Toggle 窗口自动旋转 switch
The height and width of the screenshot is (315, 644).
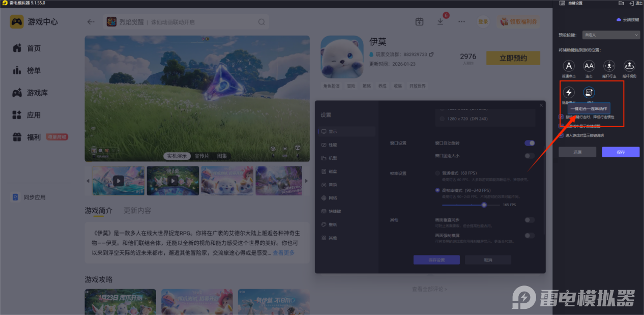[x=530, y=144]
